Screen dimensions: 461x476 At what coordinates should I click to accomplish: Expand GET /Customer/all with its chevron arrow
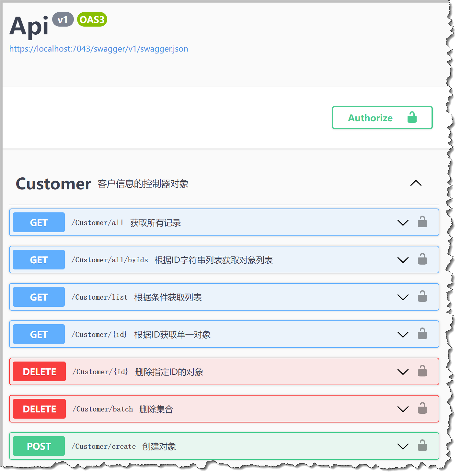click(x=403, y=223)
